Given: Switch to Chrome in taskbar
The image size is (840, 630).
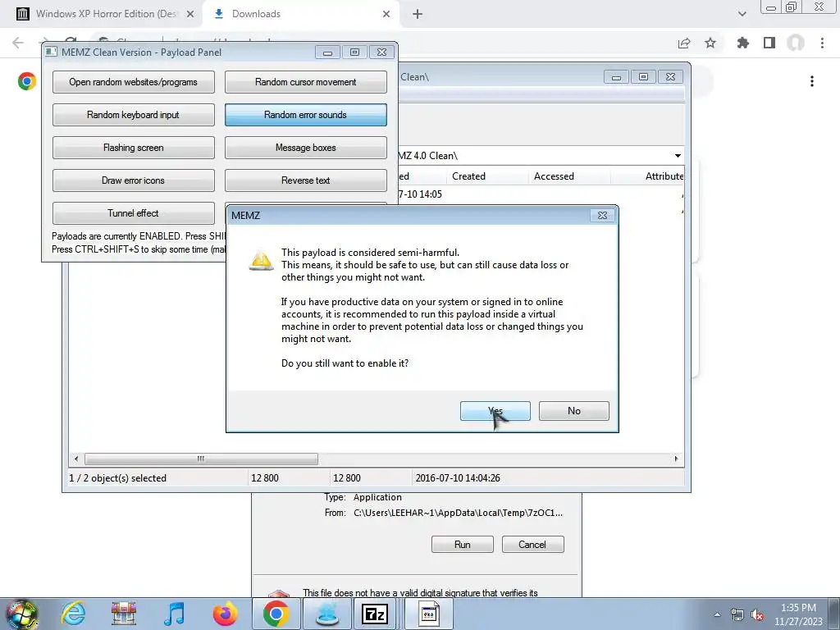Looking at the screenshot, I should point(276,614).
